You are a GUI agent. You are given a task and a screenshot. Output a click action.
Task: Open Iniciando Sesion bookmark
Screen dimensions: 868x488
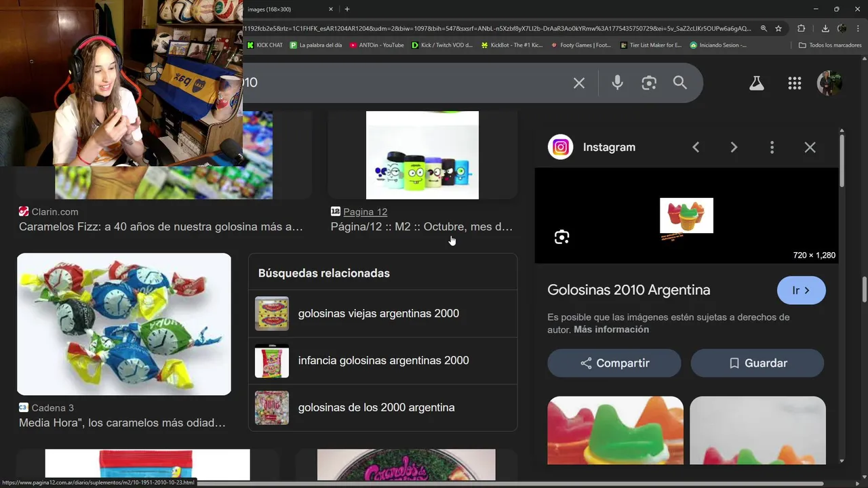(718, 45)
